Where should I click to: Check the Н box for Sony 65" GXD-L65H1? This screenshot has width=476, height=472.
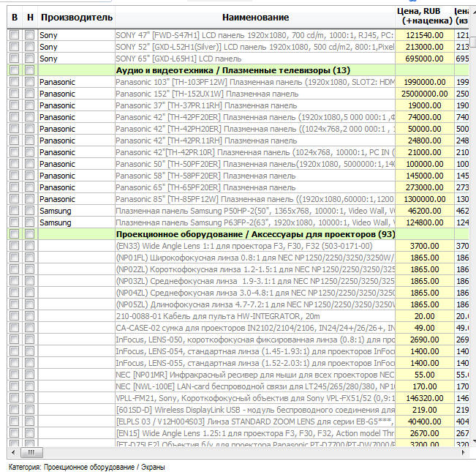[29, 59]
